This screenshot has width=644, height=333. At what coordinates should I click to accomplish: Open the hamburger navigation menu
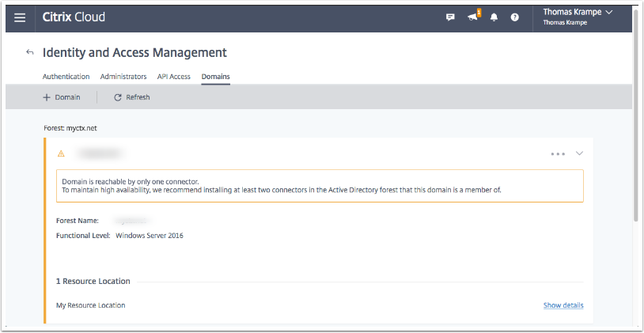click(x=20, y=17)
